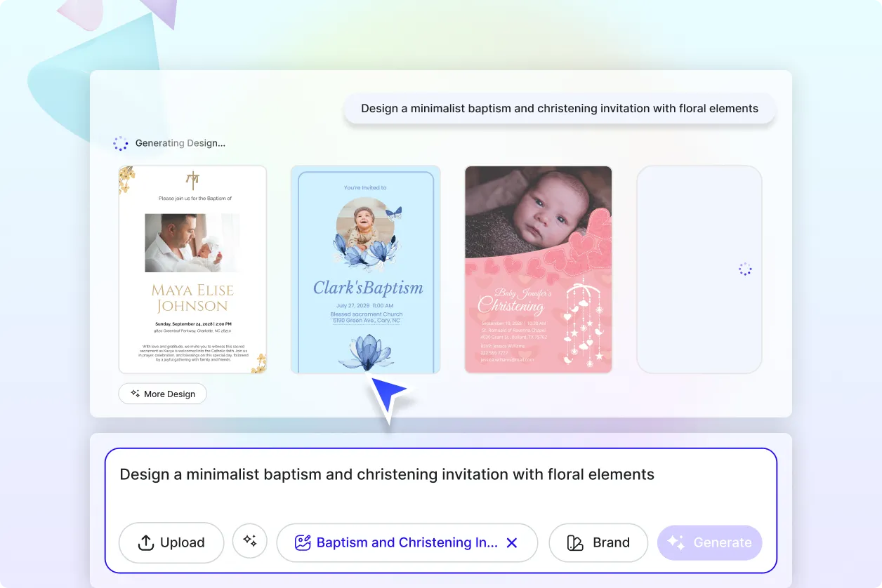Click the butterfly icon on Clark's card
The width and height of the screenshot is (882, 588).
(394, 212)
